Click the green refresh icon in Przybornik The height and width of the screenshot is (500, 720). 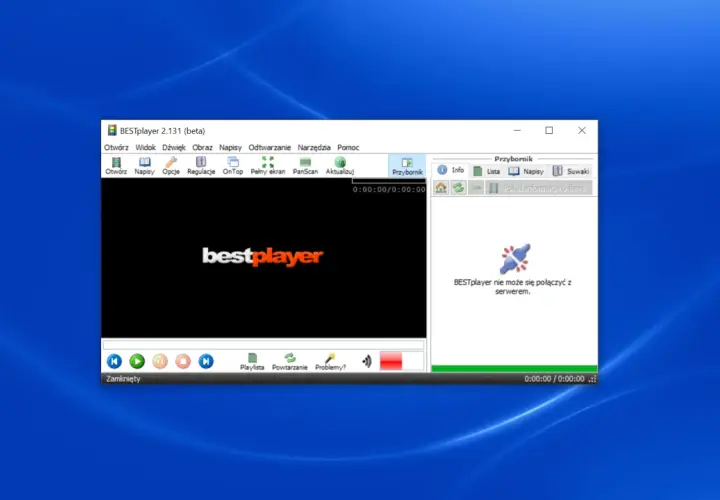coord(458,188)
